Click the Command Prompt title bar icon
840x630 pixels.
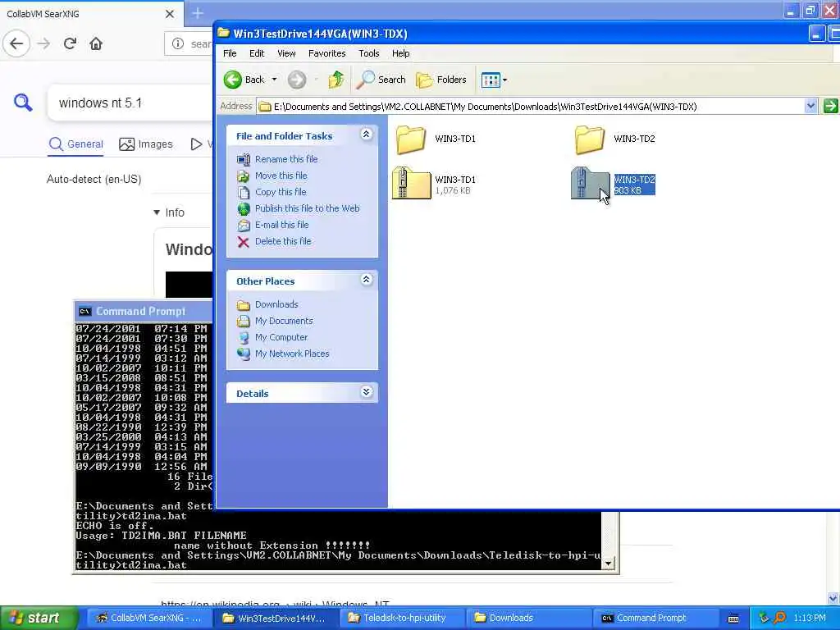point(84,311)
